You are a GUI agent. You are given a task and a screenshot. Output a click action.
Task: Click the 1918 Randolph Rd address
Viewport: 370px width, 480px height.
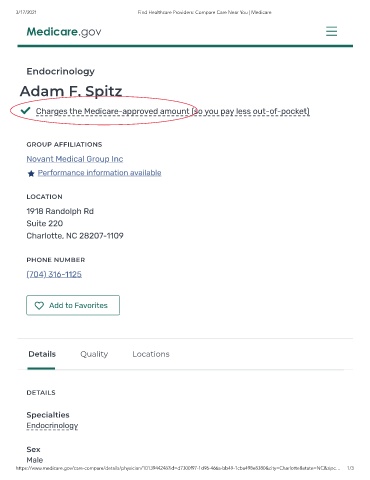tap(60, 211)
